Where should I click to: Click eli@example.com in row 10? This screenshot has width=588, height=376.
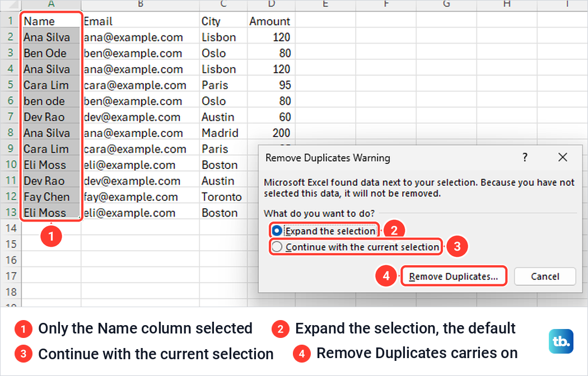[140, 164]
